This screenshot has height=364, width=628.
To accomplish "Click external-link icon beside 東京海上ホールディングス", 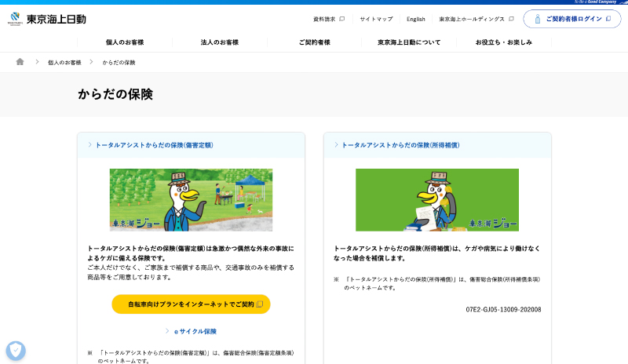I will click(511, 19).
